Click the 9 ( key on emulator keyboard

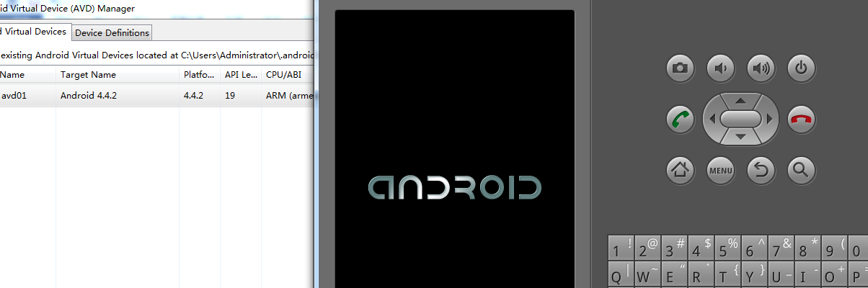click(x=834, y=249)
